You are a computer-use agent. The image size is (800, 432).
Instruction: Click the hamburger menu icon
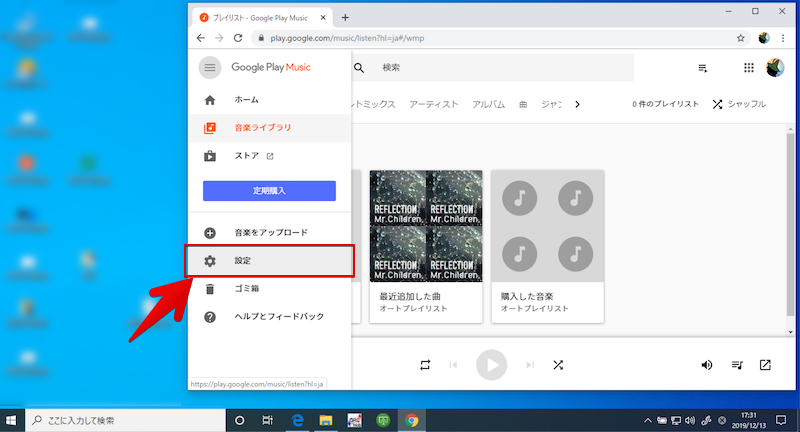point(210,67)
